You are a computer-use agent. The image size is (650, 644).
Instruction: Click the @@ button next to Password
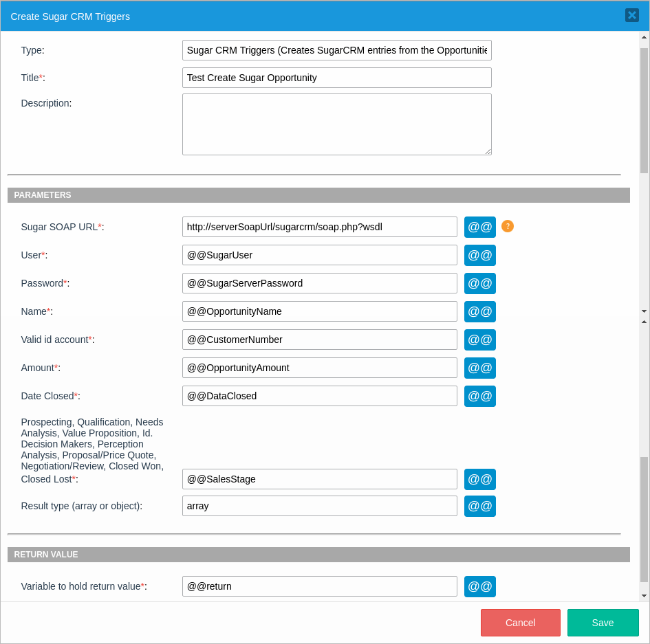479,283
